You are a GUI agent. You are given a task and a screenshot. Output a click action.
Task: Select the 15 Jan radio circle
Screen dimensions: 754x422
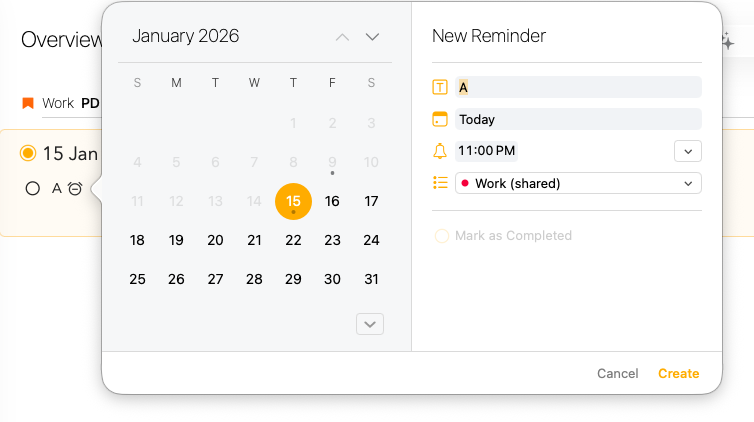tap(28, 153)
